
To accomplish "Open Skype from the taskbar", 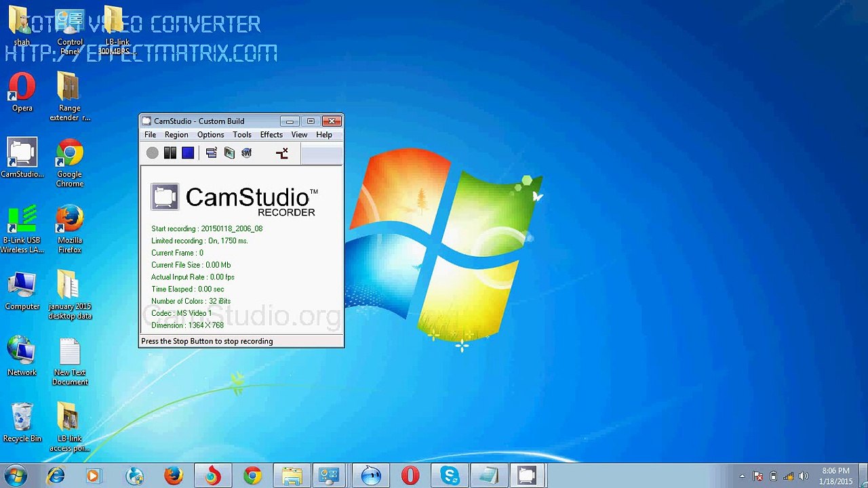I will pos(450,476).
